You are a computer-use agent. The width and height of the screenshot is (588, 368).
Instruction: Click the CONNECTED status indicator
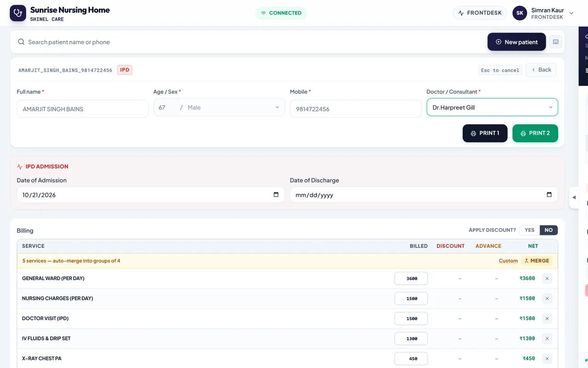point(281,13)
